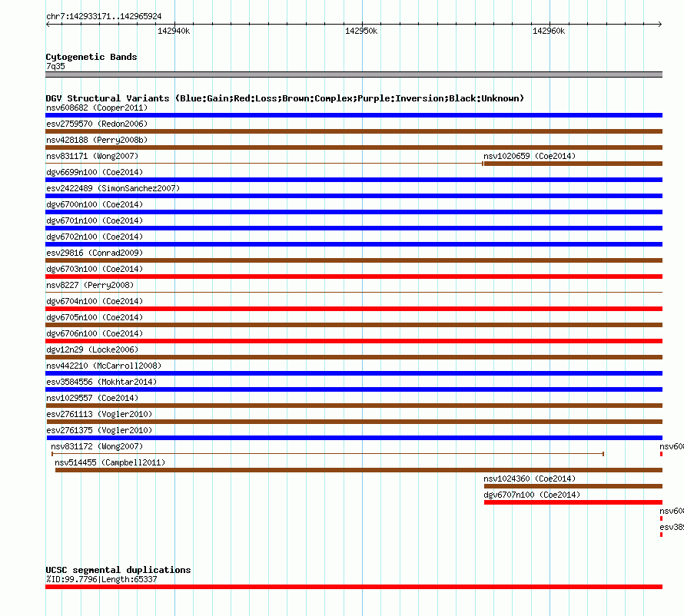Open nsv442210 (McCarroll2008) variant label
The width and height of the screenshot is (684, 616).
tap(104, 366)
